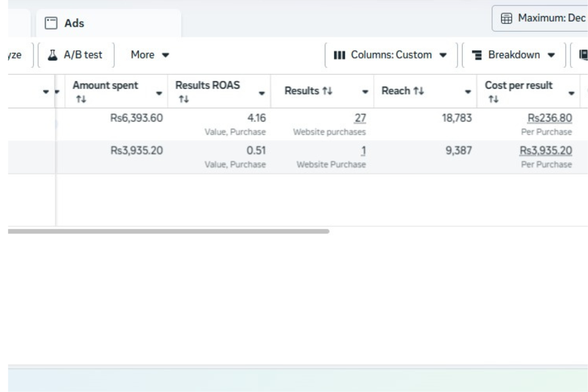Click the columns icon beside Columns: Custom
Screen dimensions: 588x392
pyautogui.click(x=340, y=55)
